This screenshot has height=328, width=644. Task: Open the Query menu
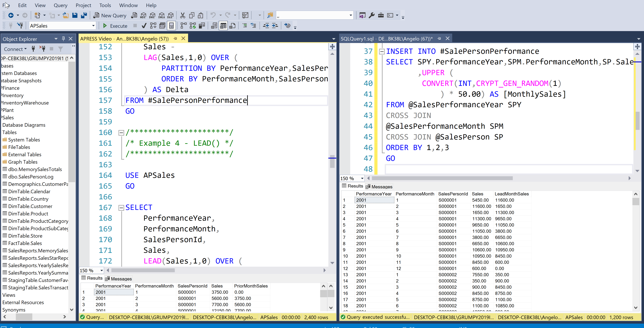(x=61, y=5)
